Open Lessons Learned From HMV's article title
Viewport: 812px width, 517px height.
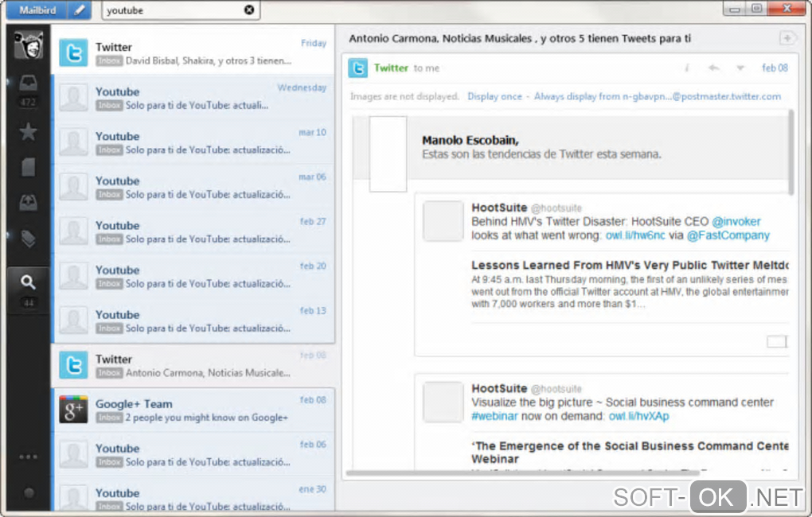(x=630, y=266)
